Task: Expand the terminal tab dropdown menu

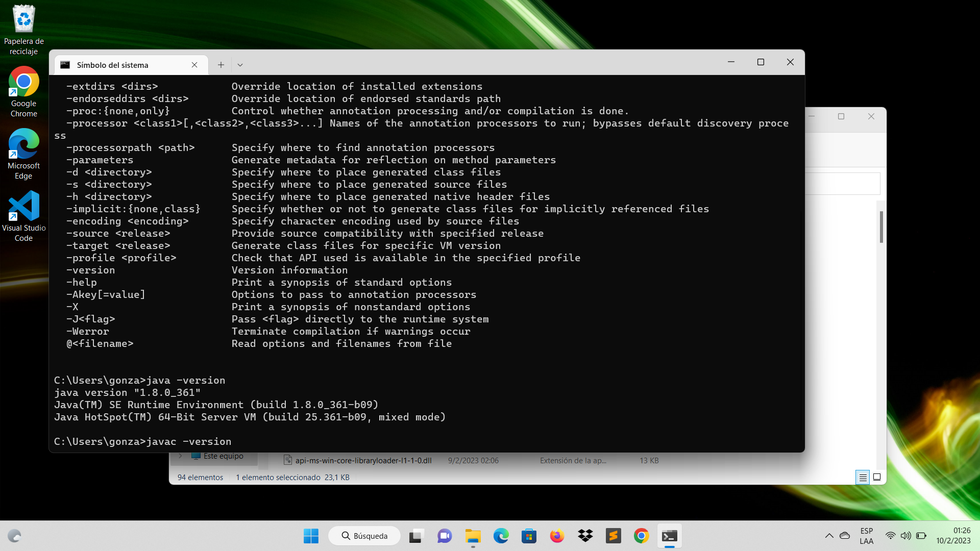Action: [240, 65]
